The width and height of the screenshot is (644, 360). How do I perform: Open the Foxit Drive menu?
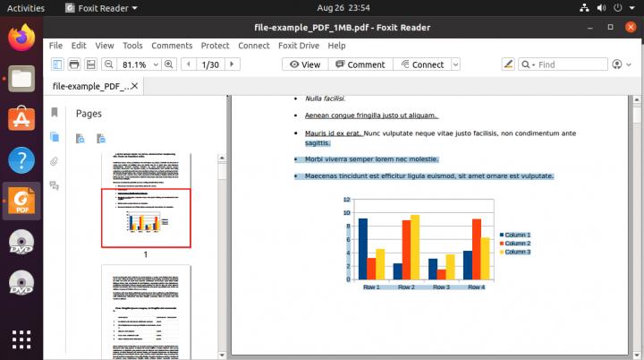pos(299,45)
